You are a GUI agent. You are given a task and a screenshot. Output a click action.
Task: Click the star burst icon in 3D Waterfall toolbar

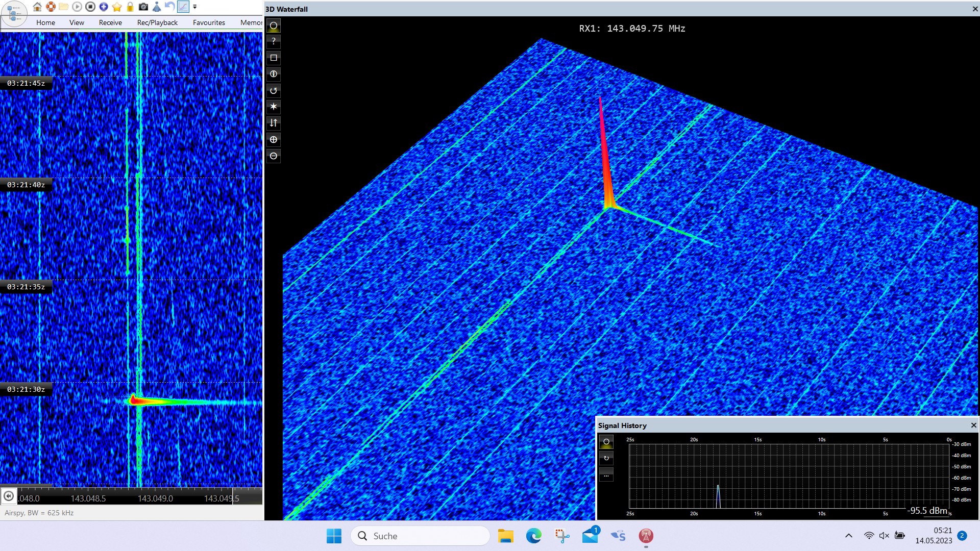coord(274,107)
